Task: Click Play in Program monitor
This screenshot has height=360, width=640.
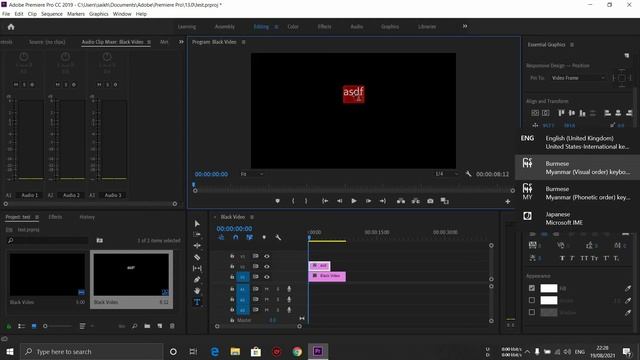Action: [354, 201]
